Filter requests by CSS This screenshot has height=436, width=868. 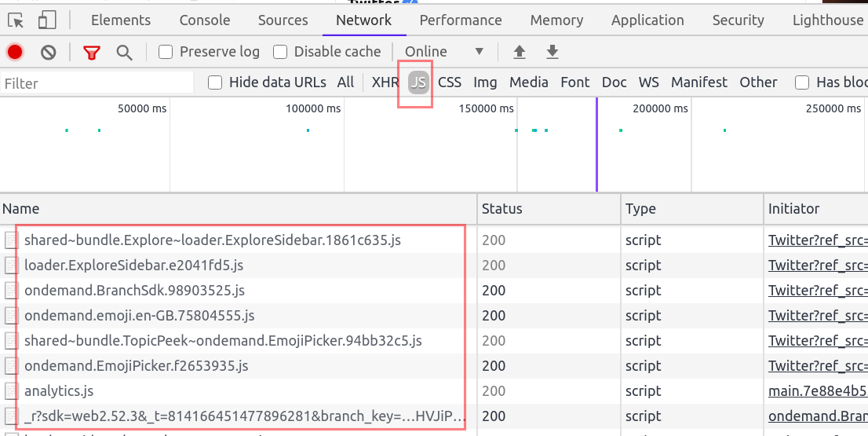[x=450, y=82]
